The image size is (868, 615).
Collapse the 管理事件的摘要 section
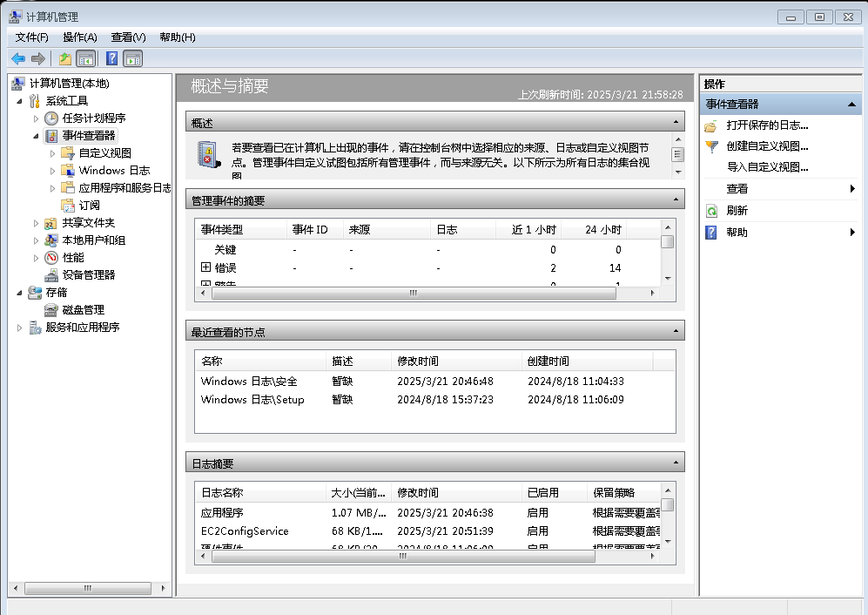676,199
